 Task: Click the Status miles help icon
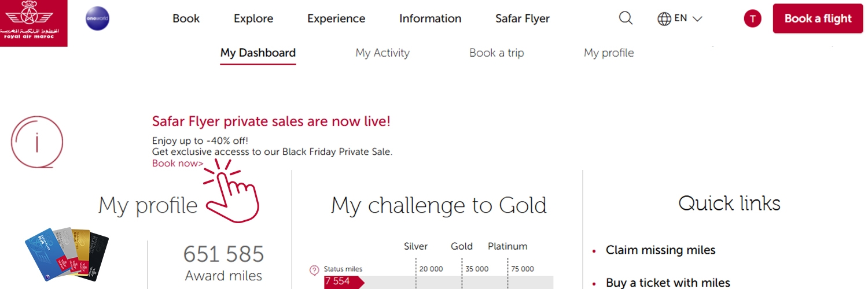point(314,269)
